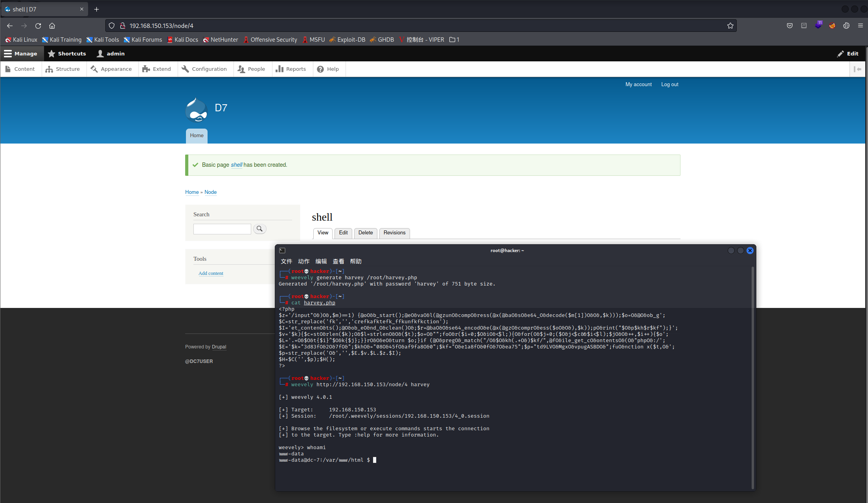Viewport: 868px width, 503px height.
Task: Click the Node breadcrumb link
Action: click(210, 192)
